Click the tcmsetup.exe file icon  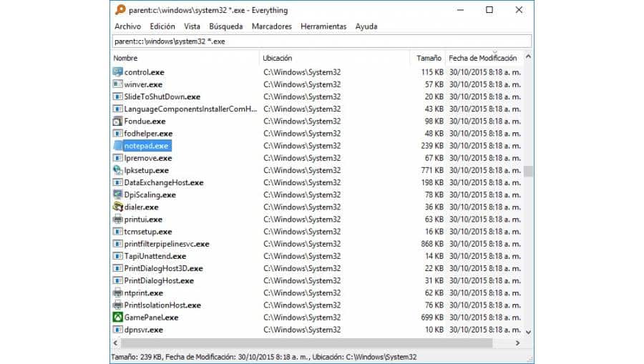117,232
